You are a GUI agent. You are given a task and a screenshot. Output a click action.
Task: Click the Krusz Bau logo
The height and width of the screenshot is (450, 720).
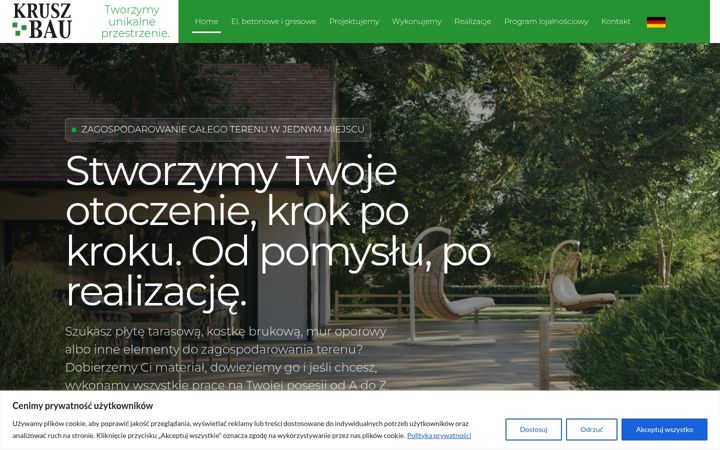point(42,21)
